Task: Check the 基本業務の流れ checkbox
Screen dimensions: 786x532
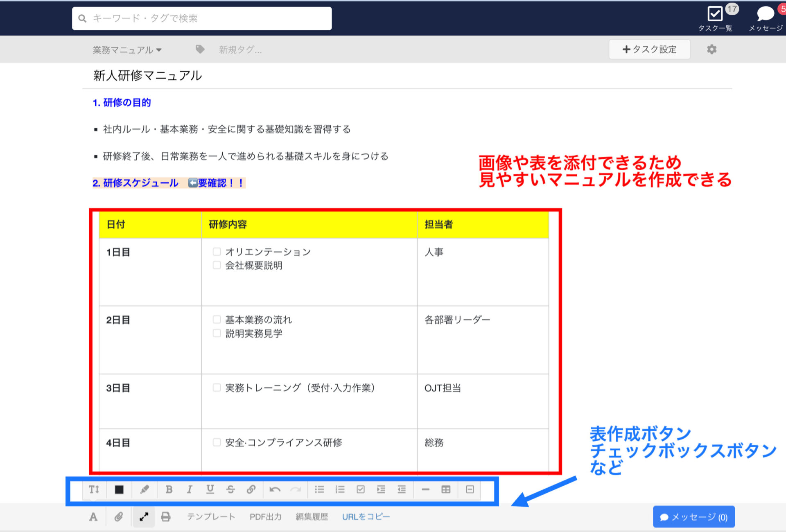Action: point(217,319)
